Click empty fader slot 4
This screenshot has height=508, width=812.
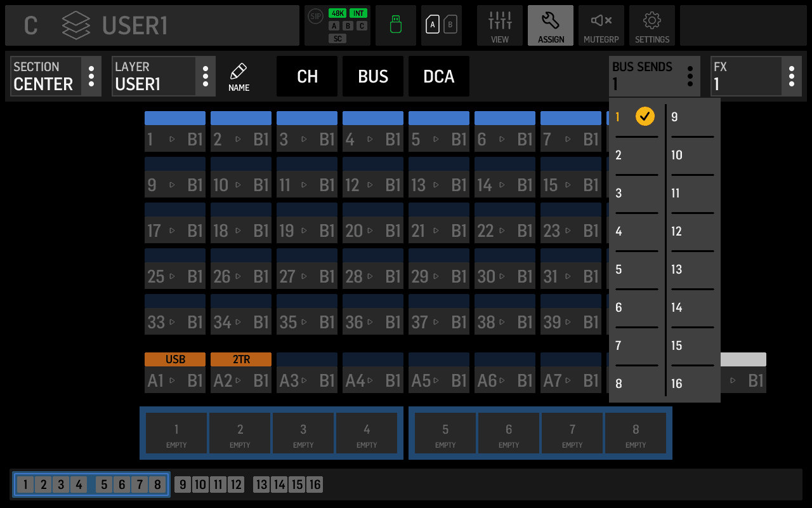click(367, 433)
